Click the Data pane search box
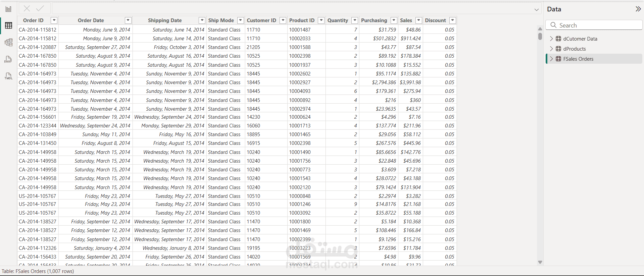This screenshot has width=644, height=276. 594,25
